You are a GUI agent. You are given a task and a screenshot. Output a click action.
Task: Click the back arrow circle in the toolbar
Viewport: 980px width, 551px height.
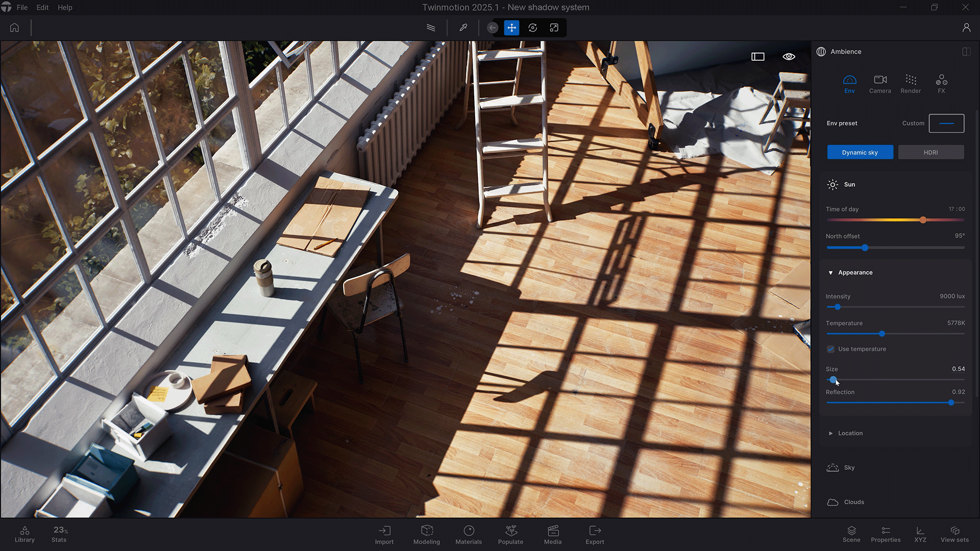pyautogui.click(x=493, y=28)
